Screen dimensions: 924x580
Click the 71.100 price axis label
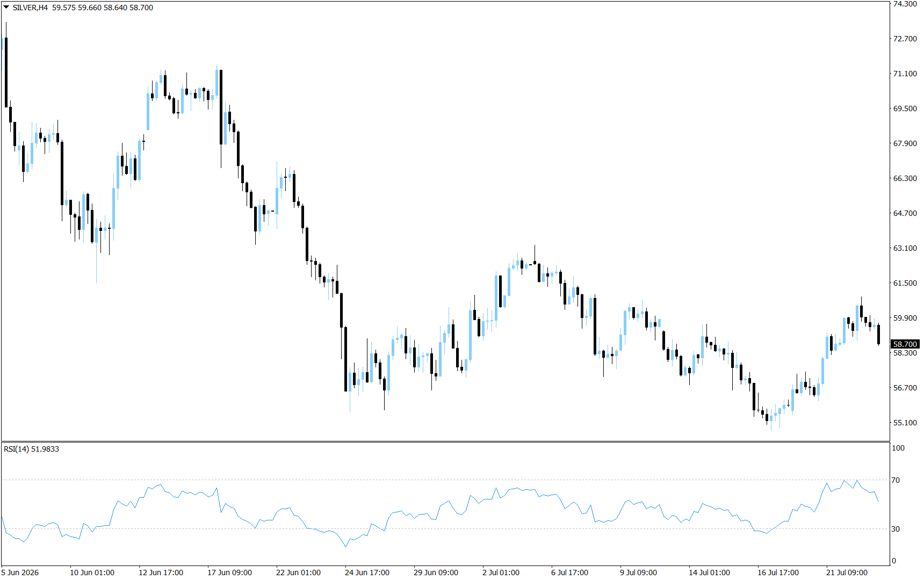(x=905, y=74)
